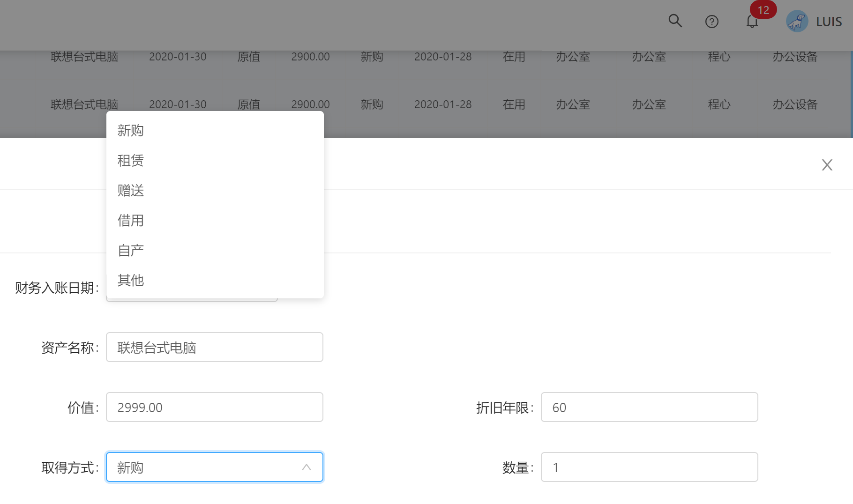Edit the 价值 field containing 2999.00

tap(214, 407)
